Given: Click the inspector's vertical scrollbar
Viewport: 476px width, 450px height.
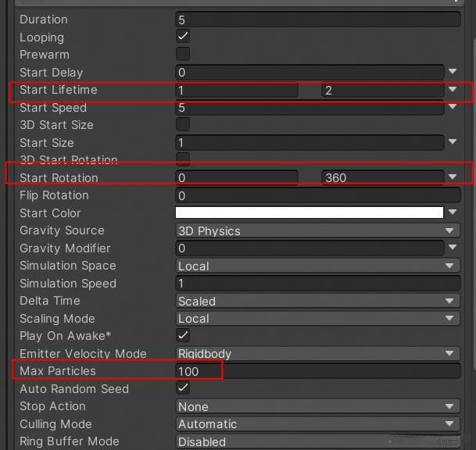Looking at the screenshot, I should click(474, 203).
